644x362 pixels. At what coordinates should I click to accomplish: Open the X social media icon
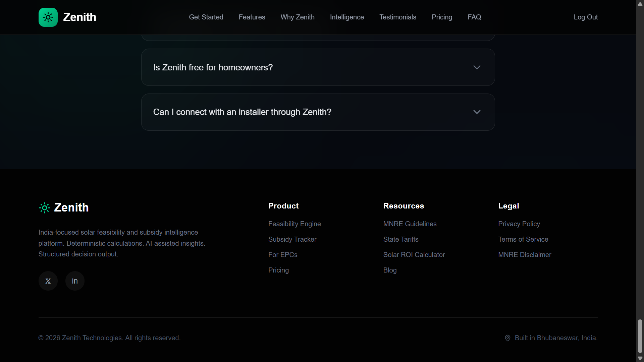tap(48, 281)
